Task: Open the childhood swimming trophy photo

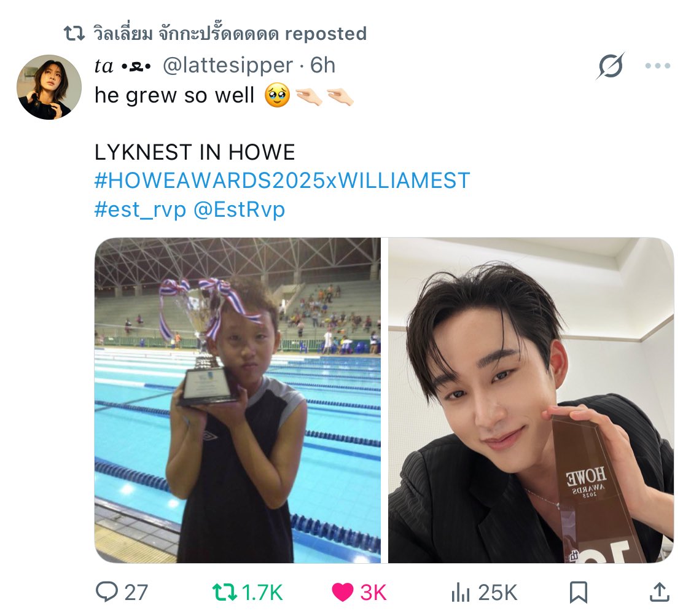Action: (238, 400)
